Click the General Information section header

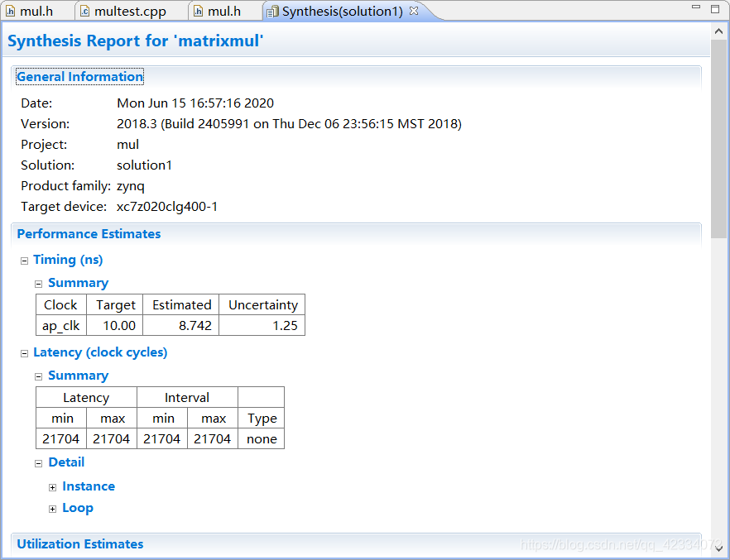pos(79,77)
